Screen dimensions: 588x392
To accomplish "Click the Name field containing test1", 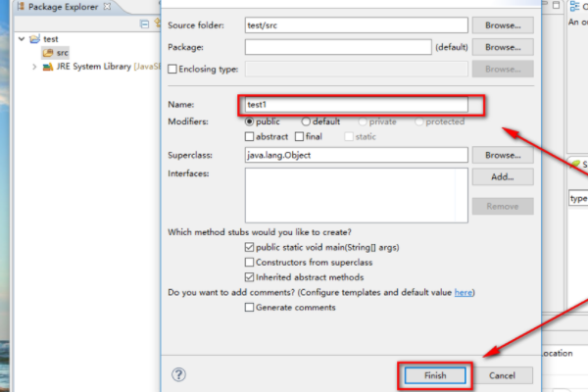I will 357,104.
